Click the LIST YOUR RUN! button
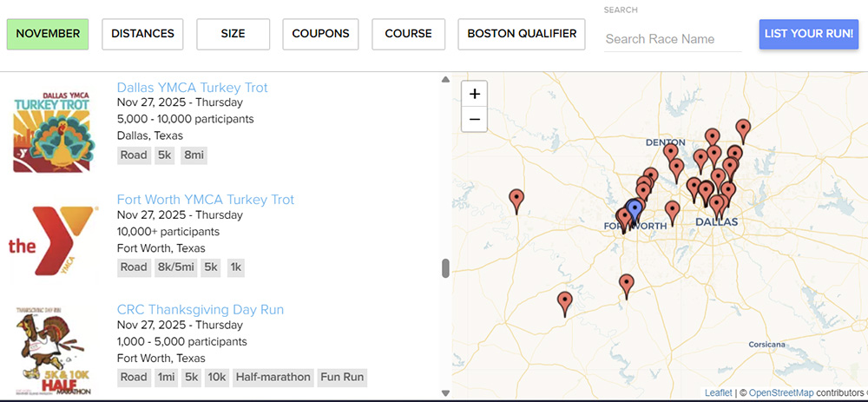The image size is (868, 402). [809, 34]
